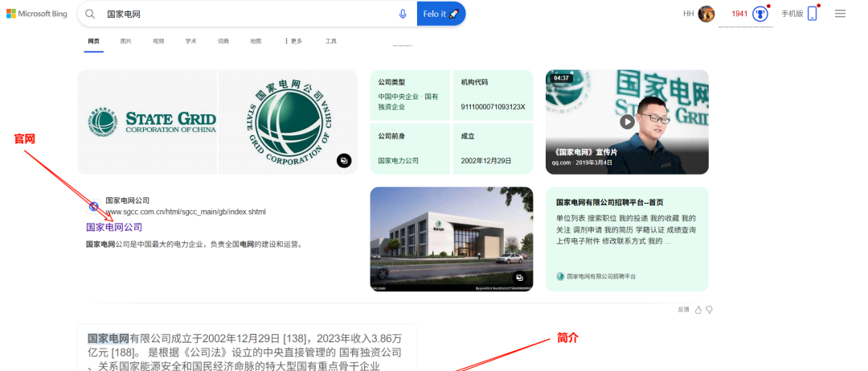Click the 手机版 label text
Viewport: 868px width, 371px height.
tap(792, 14)
